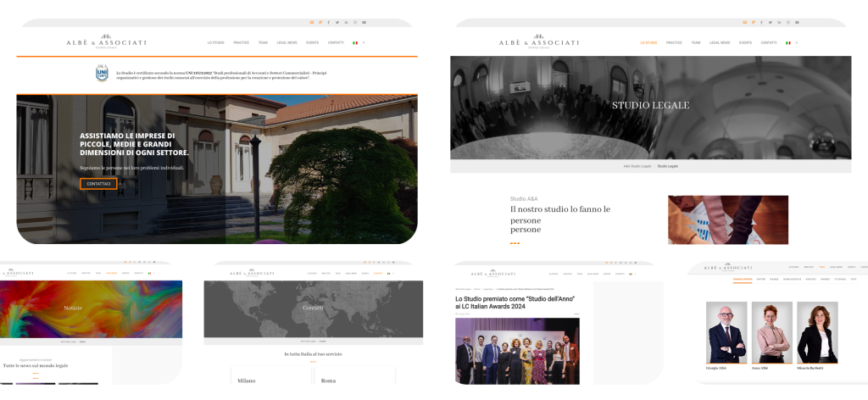Click the Albè & Associati logo on the Notizie page
This screenshot has height=400, width=868.
[19, 272]
